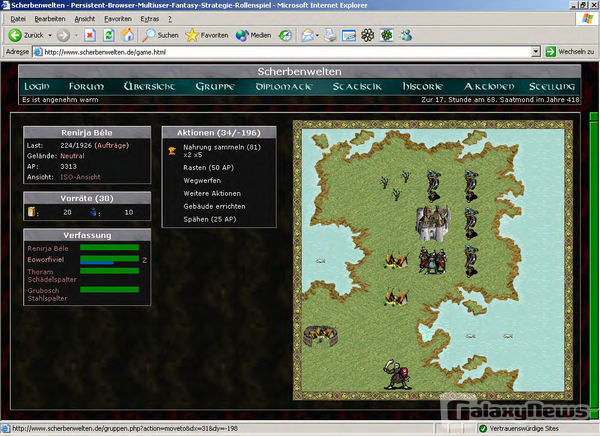This screenshot has width=600, height=436.
Task: Open the Suchen search toolbar button
Action: pos(159,35)
